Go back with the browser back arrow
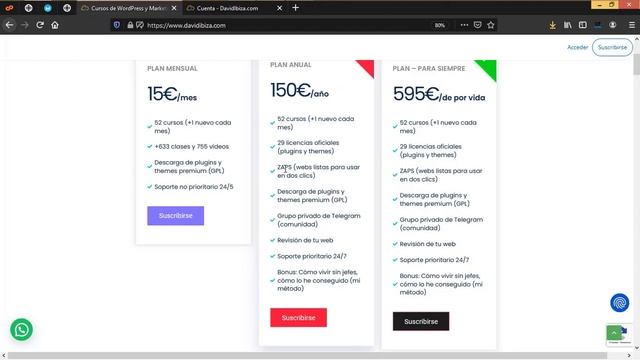Viewport: 640px width, 360px height. coord(9,25)
